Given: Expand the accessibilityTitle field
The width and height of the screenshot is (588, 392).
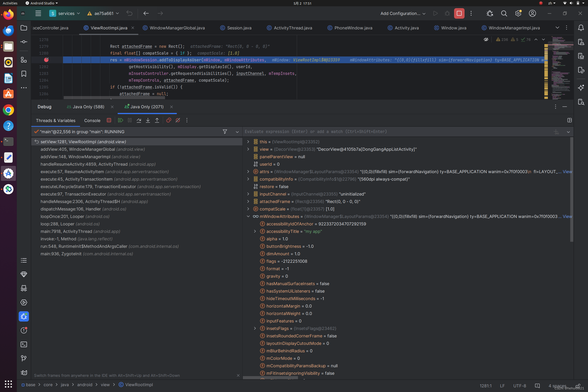Looking at the screenshot, I should pos(255,231).
